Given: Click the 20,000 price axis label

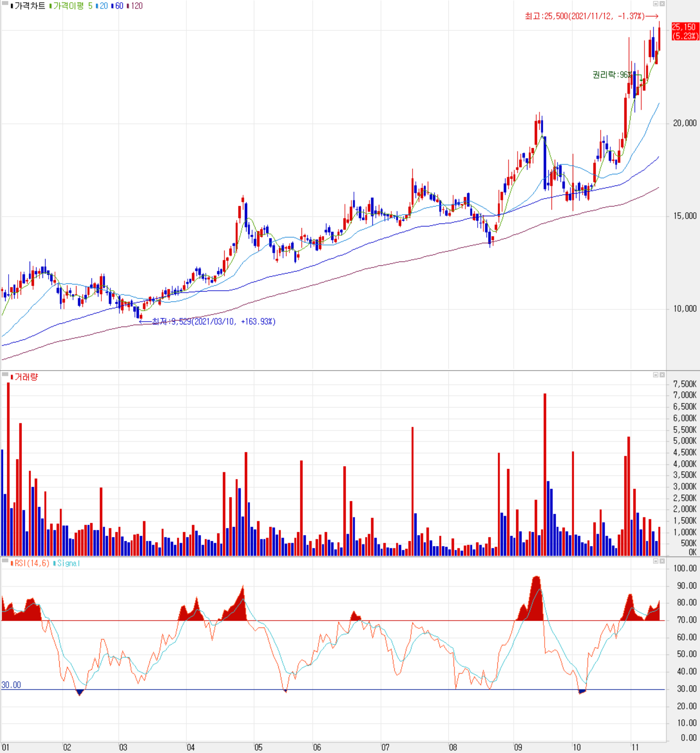Looking at the screenshot, I should [x=685, y=123].
